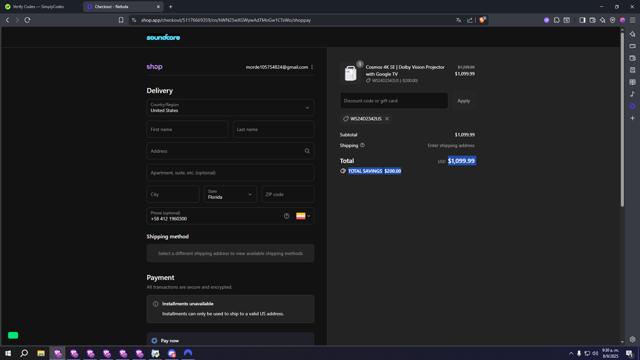This screenshot has width=640, height=360.
Task: Toggle the browser sidebar panel icon
Action: click(x=582, y=20)
